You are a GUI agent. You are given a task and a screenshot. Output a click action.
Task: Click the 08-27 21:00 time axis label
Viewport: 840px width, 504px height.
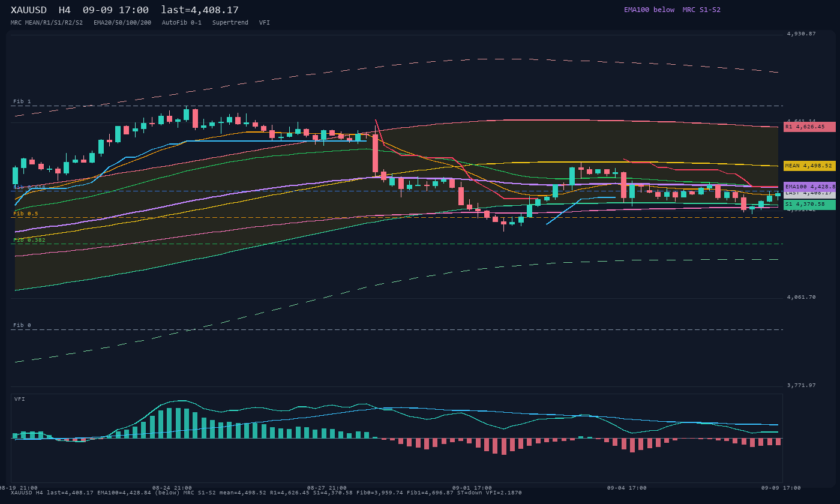[327, 488]
